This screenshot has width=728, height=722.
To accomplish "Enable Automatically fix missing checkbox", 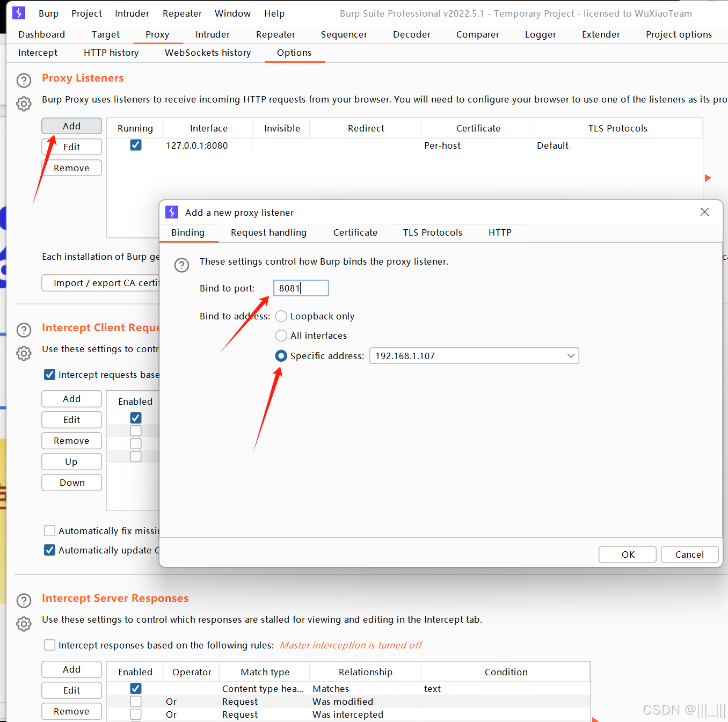I will click(x=49, y=530).
